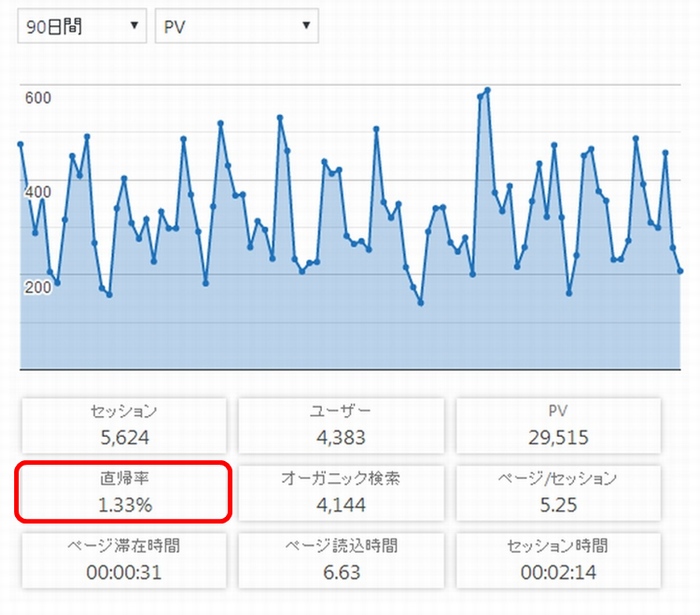Click the last data point of the chart
Screen dimensions: 700x615
[680, 271]
